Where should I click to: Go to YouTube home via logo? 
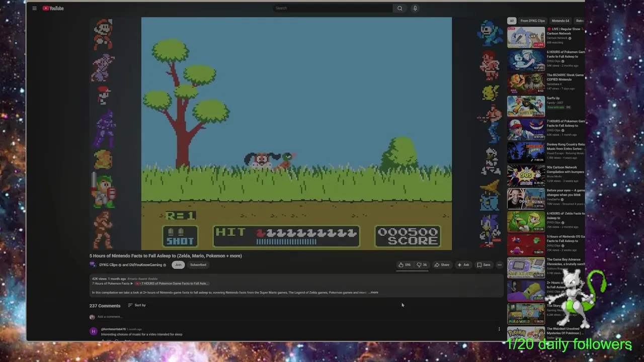coord(53,8)
